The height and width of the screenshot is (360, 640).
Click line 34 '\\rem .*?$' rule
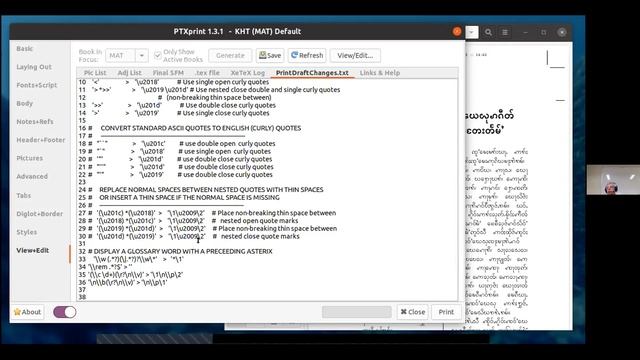[x=110, y=267]
